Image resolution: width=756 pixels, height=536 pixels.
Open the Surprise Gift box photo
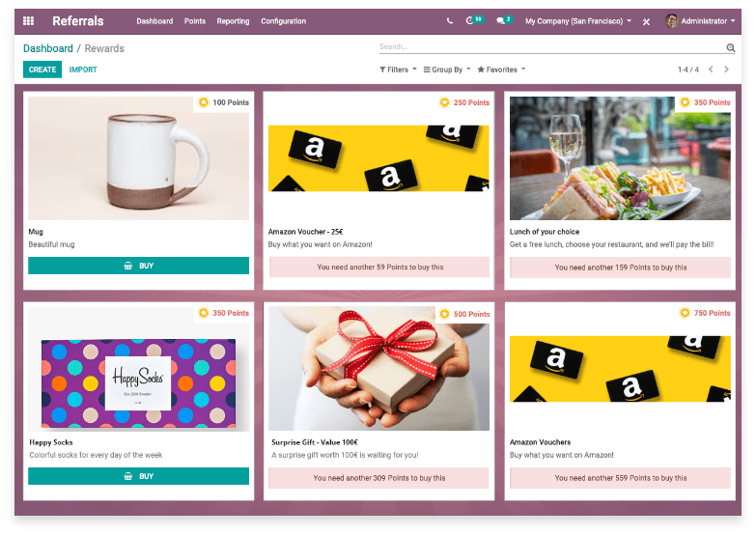point(378,369)
